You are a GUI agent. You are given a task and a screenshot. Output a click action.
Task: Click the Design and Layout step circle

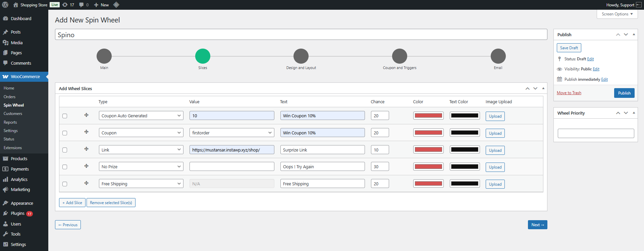(301, 56)
